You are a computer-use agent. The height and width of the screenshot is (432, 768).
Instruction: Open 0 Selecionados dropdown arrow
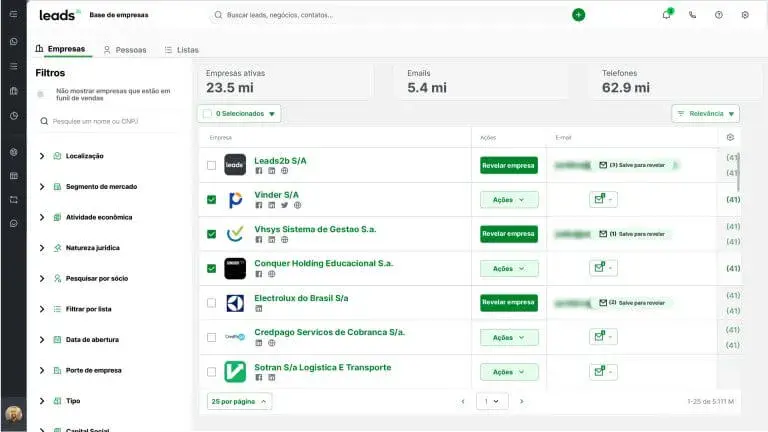[272, 114]
